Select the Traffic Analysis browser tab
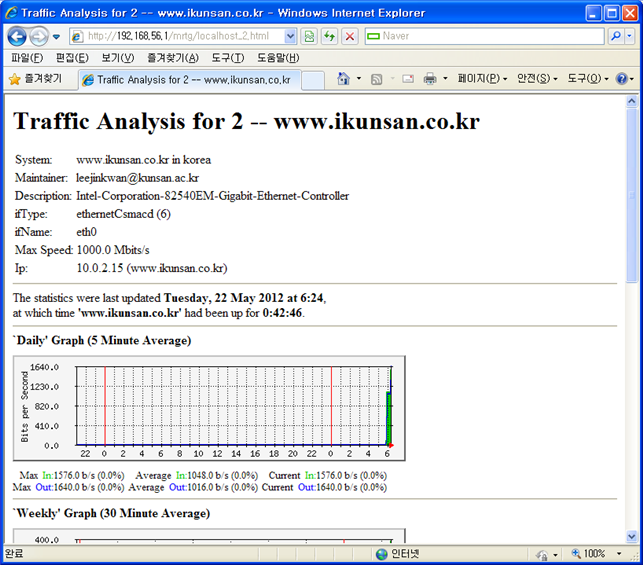The width and height of the screenshot is (643, 565). pyautogui.click(x=187, y=79)
